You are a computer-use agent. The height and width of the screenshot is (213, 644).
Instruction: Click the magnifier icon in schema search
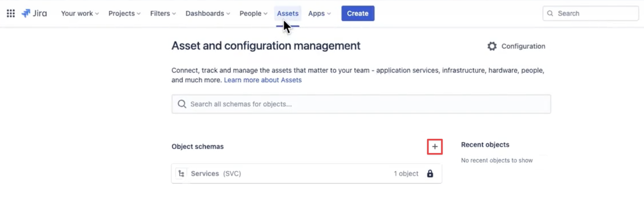tap(182, 104)
